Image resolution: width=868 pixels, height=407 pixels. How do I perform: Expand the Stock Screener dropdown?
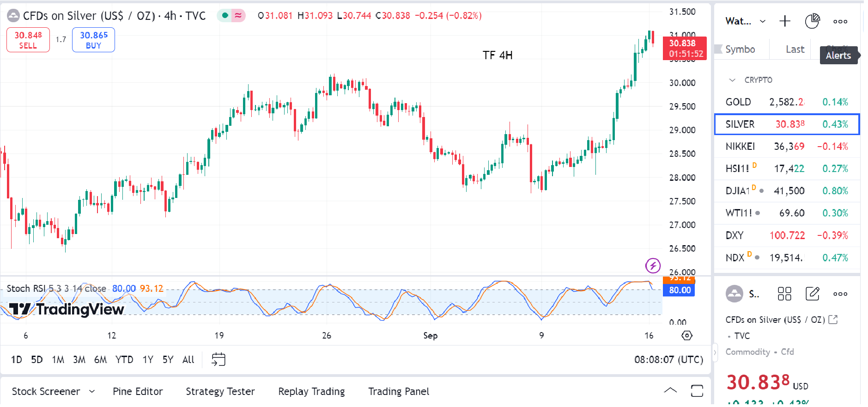click(92, 391)
